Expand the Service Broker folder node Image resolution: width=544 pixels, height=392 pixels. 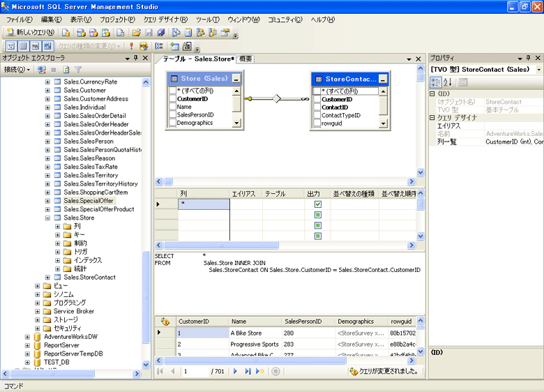(x=38, y=312)
